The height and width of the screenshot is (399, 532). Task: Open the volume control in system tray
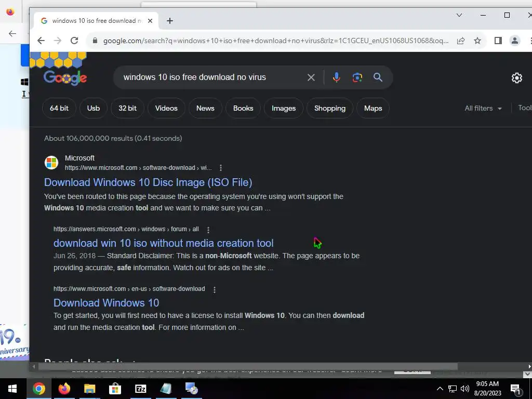tap(465, 389)
